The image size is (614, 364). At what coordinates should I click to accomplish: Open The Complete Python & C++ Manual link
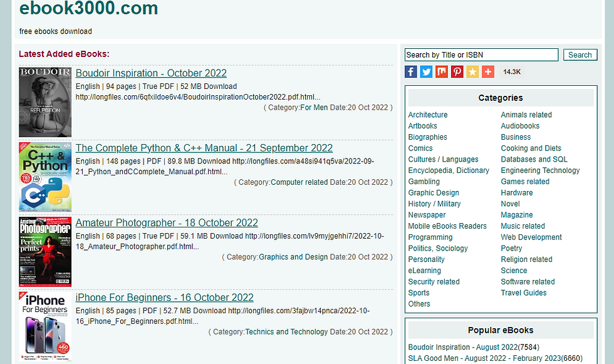tap(204, 148)
